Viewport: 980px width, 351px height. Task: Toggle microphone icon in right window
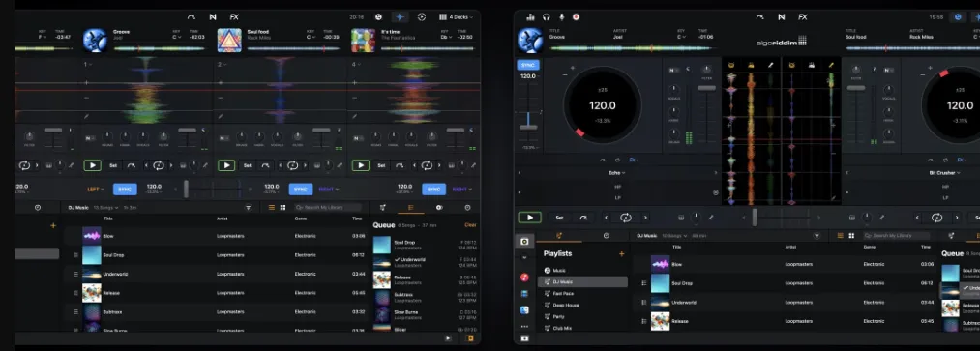pos(561,17)
